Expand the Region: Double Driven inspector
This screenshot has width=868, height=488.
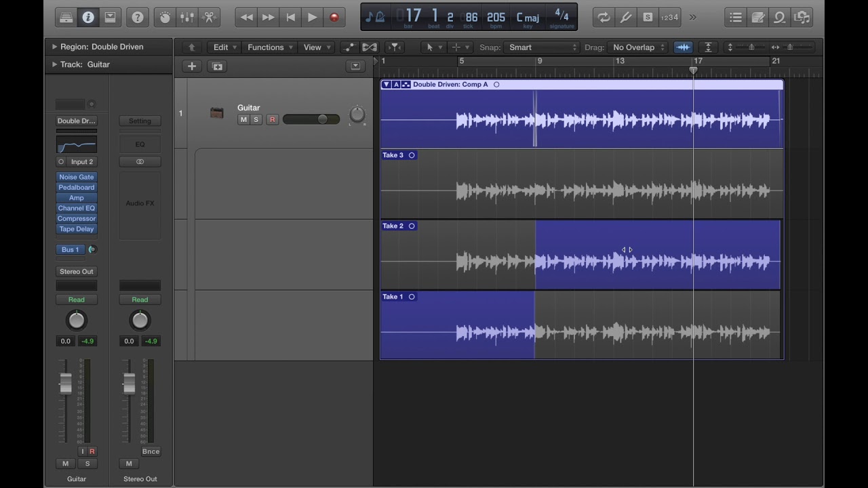54,47
